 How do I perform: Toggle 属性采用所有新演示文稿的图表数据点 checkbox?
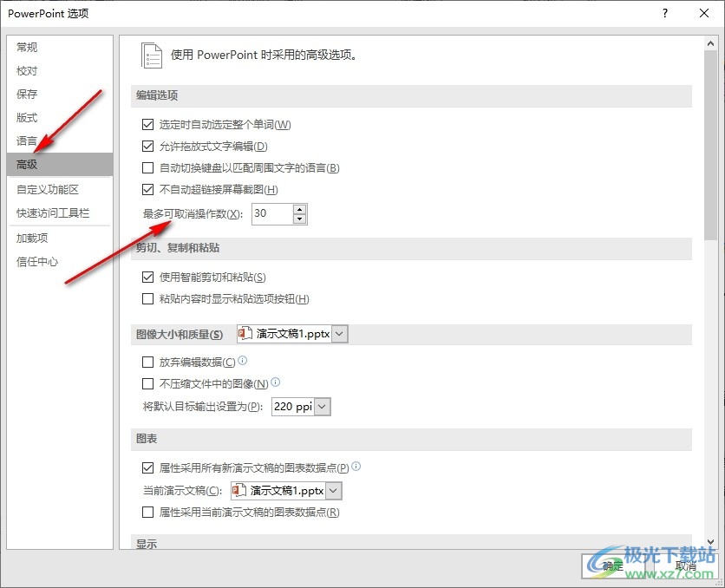click(148, 467)
